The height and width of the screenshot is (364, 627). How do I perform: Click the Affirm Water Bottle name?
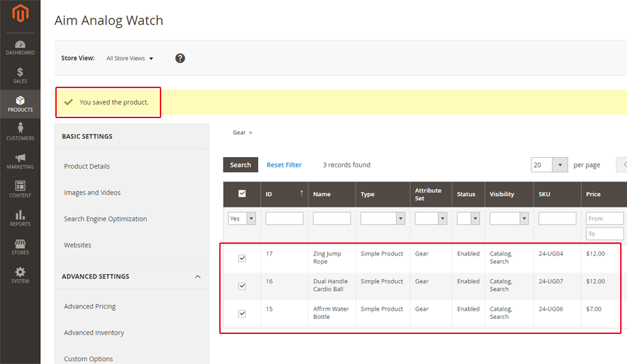[331, 313]
